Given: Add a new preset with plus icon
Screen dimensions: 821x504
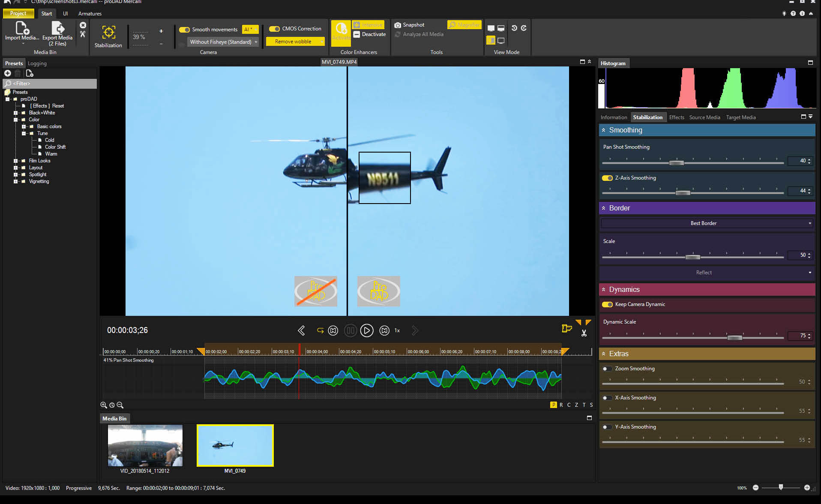Looking at the screenshot, I should pyautogui.click(x=8, y=73).
